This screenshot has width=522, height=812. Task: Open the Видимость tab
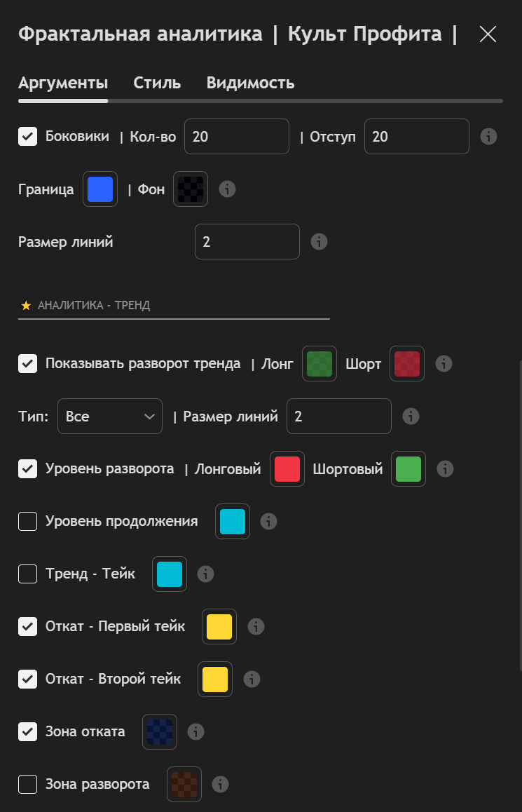point(250,83)
